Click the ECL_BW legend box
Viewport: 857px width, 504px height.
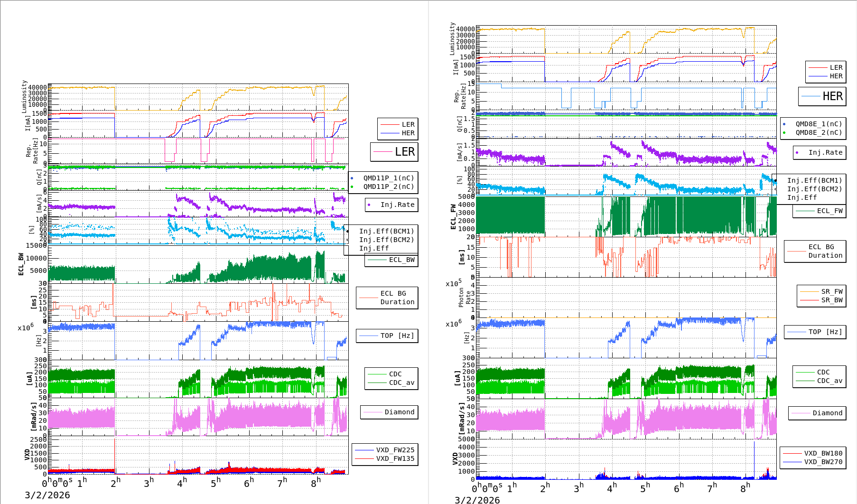pos(391,260)
